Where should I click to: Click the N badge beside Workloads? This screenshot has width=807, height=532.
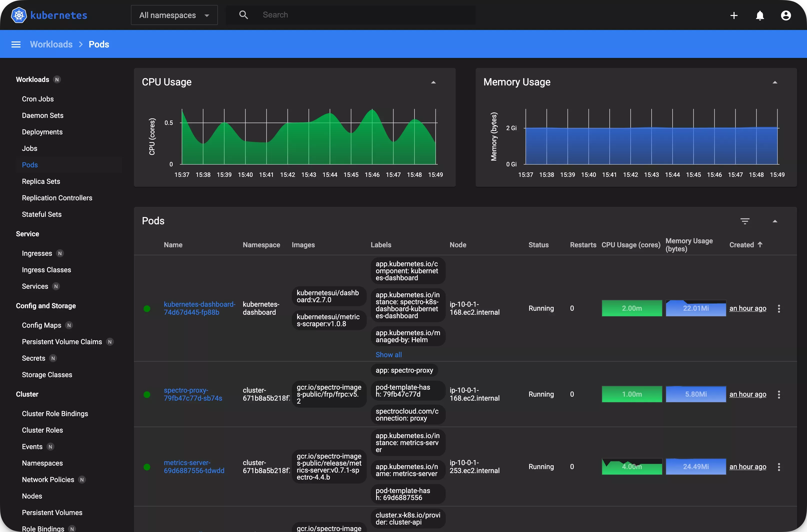point(57,79)
